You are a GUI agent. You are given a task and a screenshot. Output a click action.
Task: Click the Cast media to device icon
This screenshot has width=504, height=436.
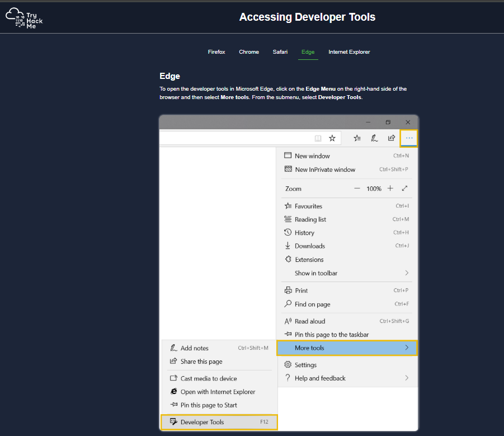[173, 378]
